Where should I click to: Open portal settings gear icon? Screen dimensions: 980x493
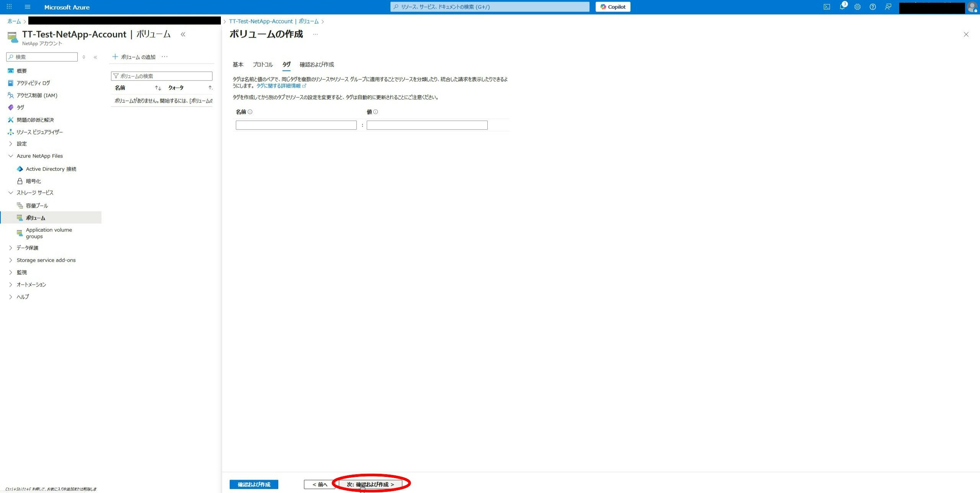click(x=857, y=7)
